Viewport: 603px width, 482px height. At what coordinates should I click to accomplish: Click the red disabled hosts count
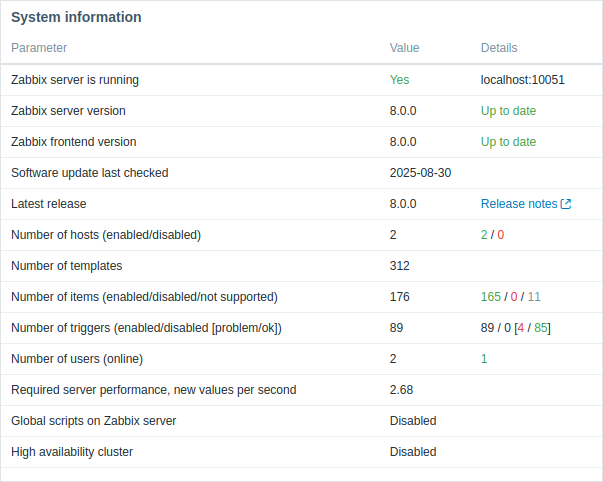500,235
